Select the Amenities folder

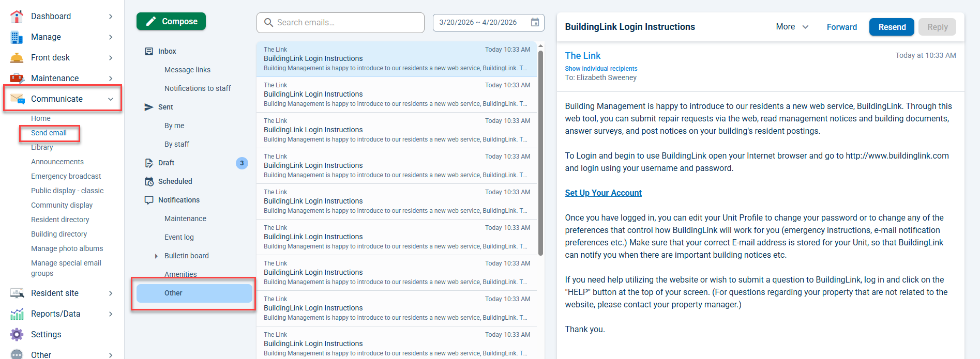[x=180, y=274]
